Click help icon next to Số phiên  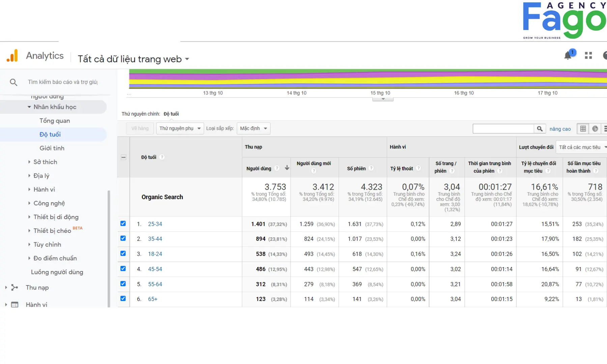tap(371, 168)
